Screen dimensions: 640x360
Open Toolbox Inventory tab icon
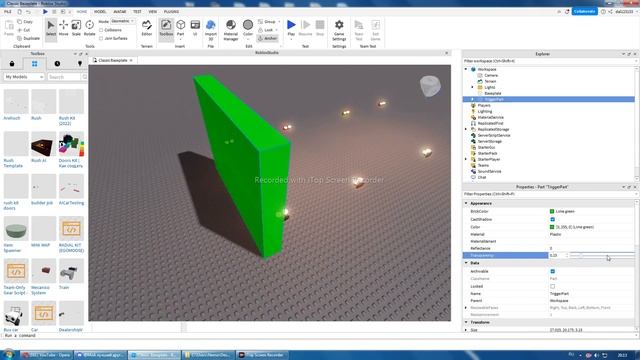[x=34, y=64]
